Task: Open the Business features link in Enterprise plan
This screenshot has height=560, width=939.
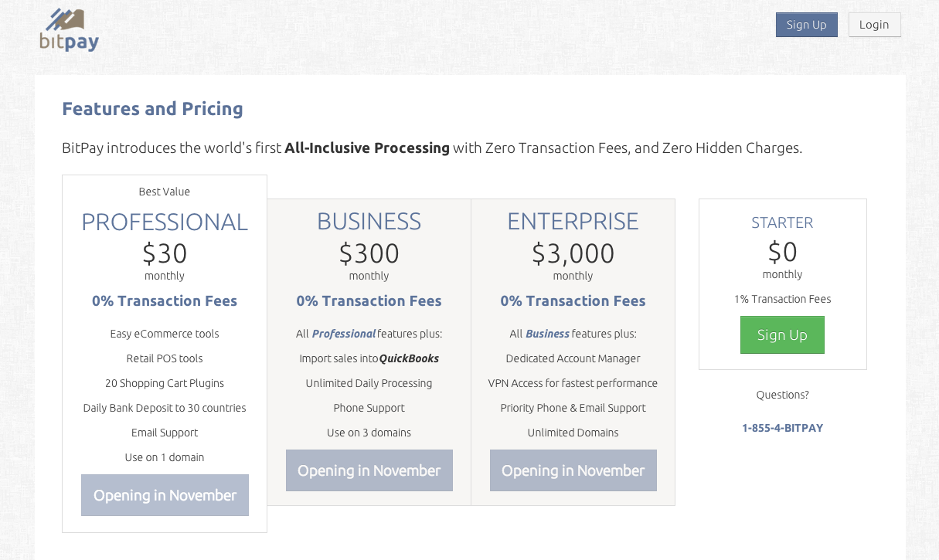Action: pyautogui.click(x=546, y=333)
